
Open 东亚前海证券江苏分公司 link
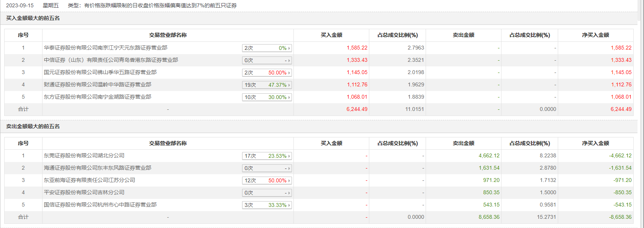pyautogui.click(x=89, y=180)
